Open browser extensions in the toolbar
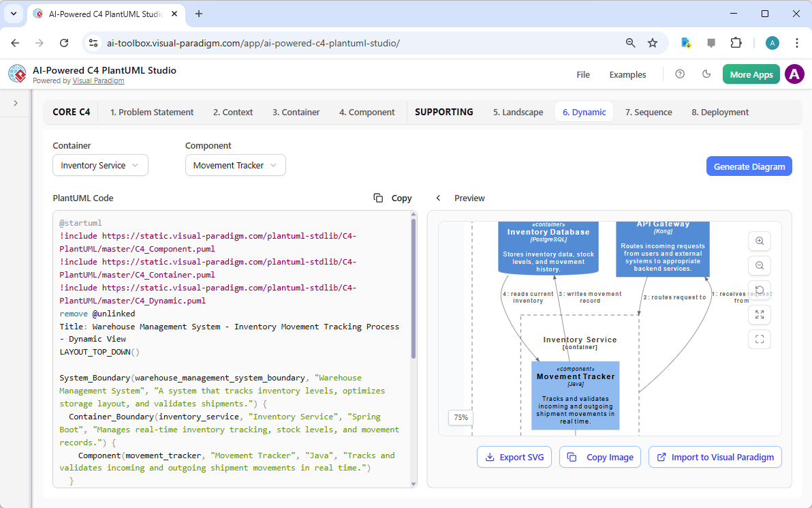Viewport: 812px width, 508px height. (x=736, y=42)
